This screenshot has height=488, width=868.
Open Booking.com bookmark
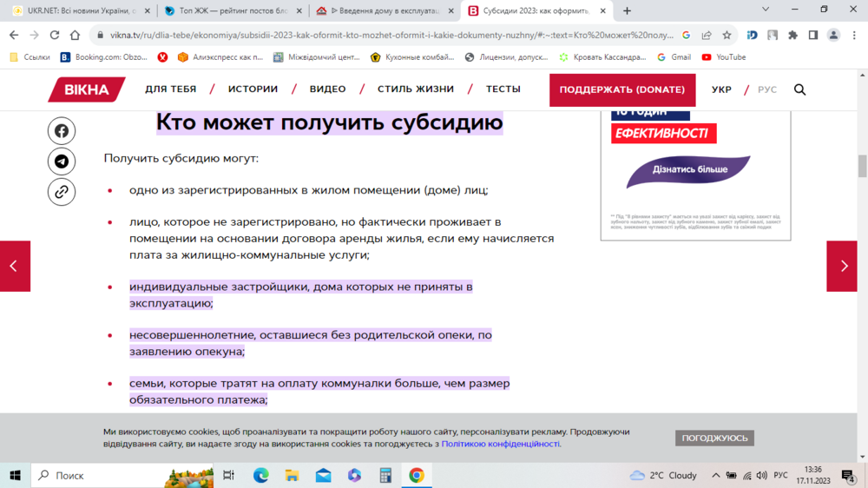click(x=104, y=57)
